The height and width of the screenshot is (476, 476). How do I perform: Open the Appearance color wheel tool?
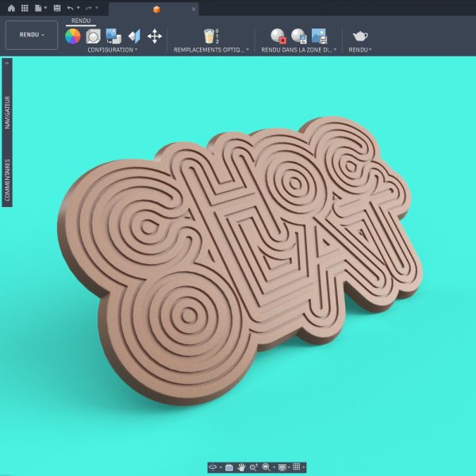[73, 36]
